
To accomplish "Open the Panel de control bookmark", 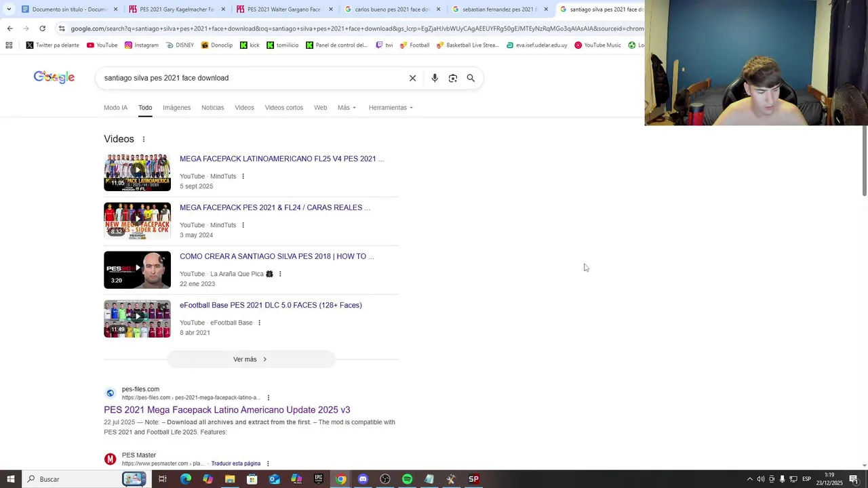I will tap(336, 45).
